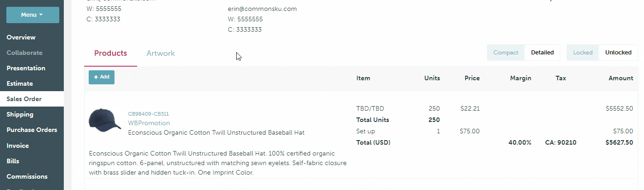Open the Invoice page
The height and width of the screenshot is (190, 644).
click(18, 146)
